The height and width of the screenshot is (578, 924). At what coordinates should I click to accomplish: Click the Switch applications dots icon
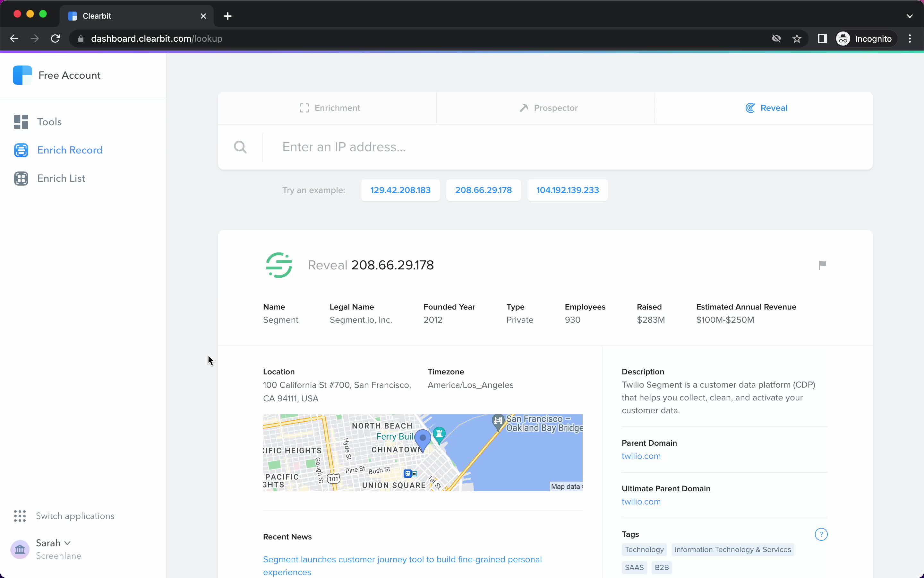(20, 516)
